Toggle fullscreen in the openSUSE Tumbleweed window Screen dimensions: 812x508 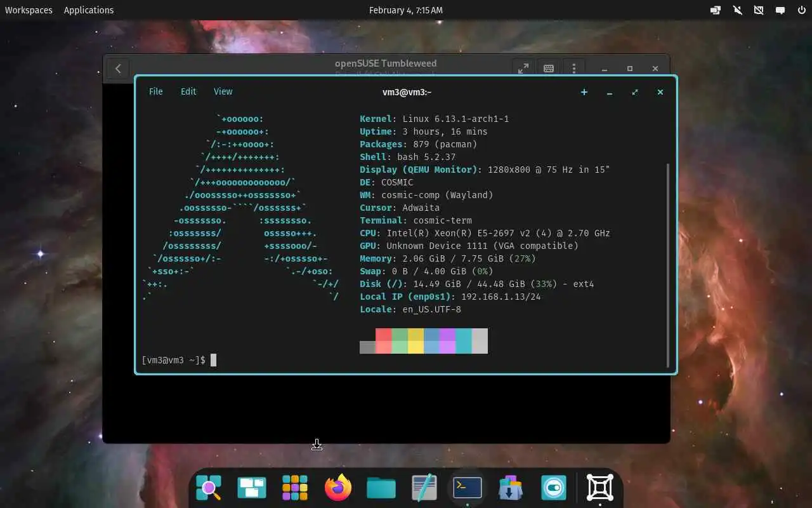(523, 69)
